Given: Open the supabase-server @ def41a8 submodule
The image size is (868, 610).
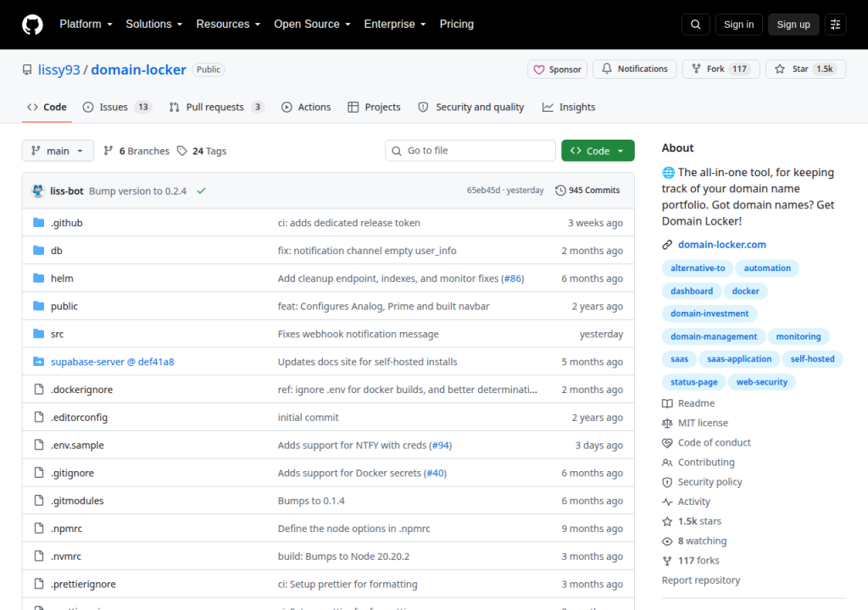Looking at the screenshot, I should point(113,362).
